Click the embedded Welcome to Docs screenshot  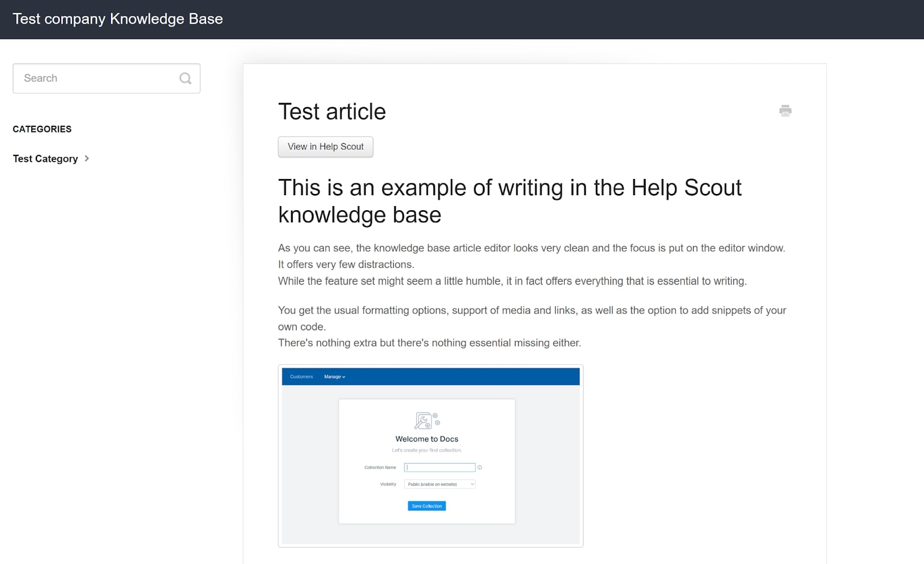pos(430,454)
